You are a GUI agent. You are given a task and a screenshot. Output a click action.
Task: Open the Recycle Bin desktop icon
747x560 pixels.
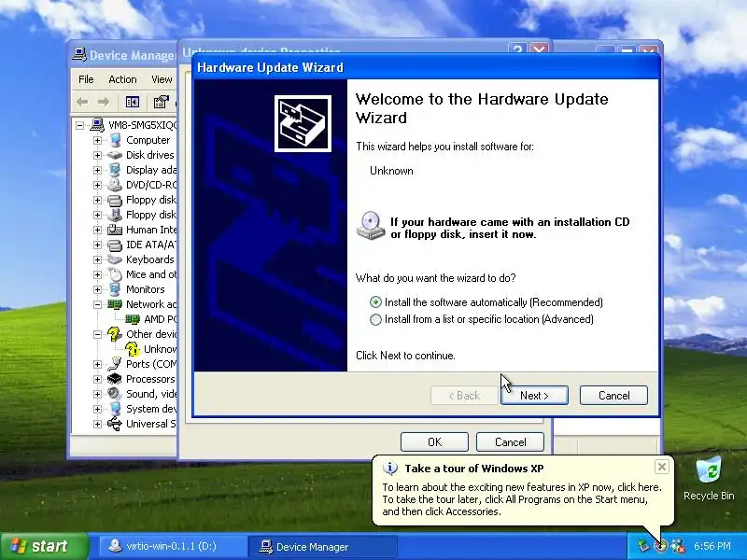point(709,479)
